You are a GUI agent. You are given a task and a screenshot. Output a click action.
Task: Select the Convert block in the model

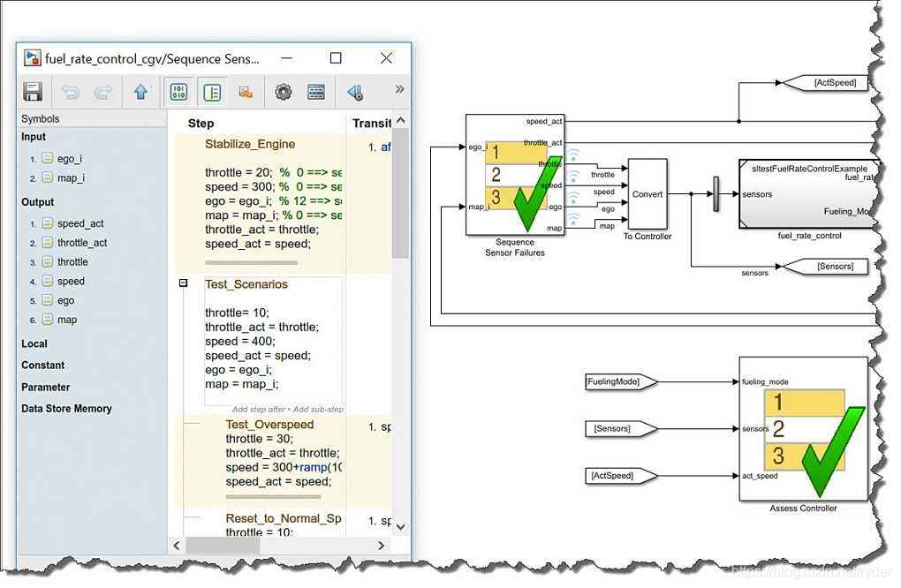click(647, 193)
